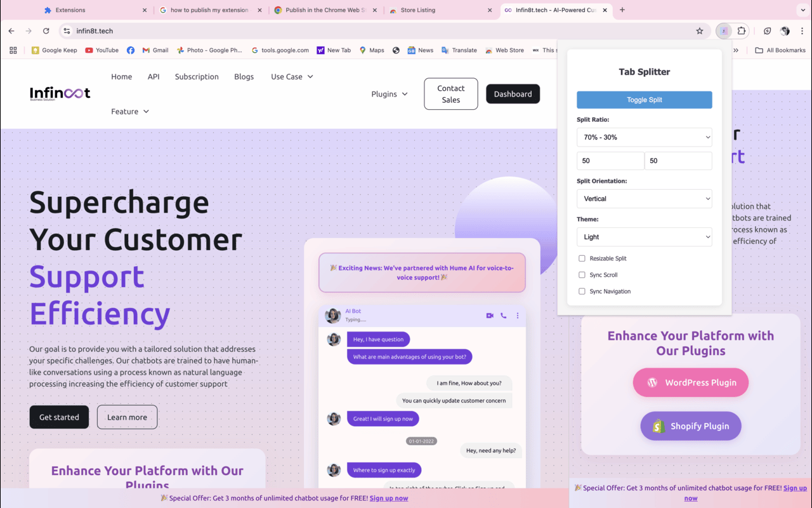812x508 pixels.
Task: Open the Chrome profile avatar
Action: 785,31
